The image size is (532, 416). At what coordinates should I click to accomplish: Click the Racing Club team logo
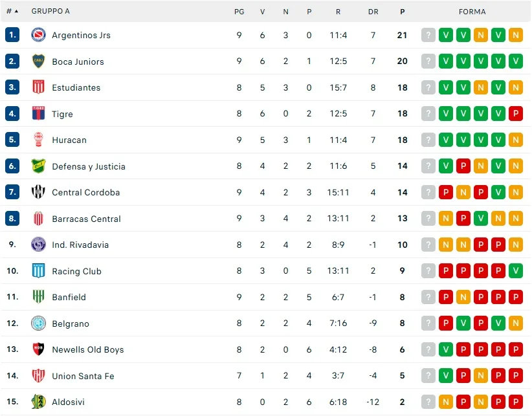click(39, 271)
